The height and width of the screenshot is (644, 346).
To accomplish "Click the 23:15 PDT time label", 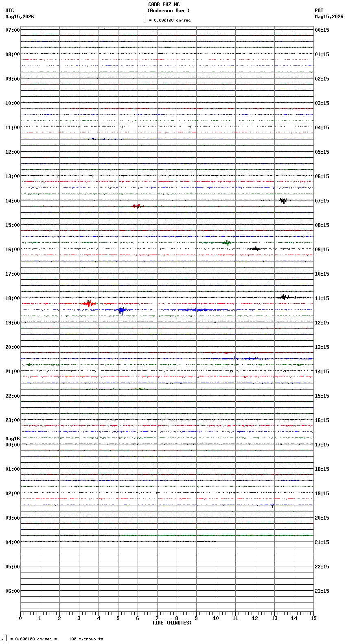I will pos(322,591).
